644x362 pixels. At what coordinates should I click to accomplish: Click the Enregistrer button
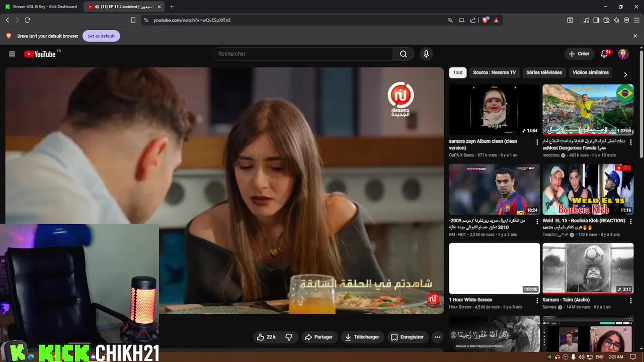(x=407, y=337)
